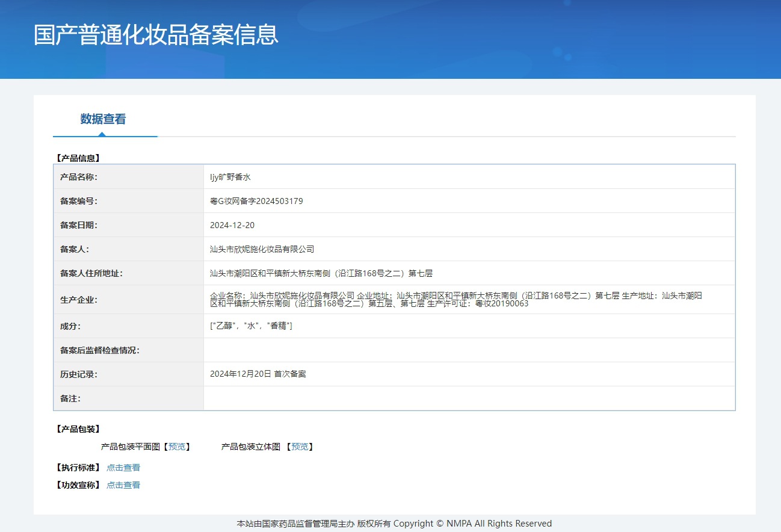Select the filing date 2024-12-20

[232, 225]
